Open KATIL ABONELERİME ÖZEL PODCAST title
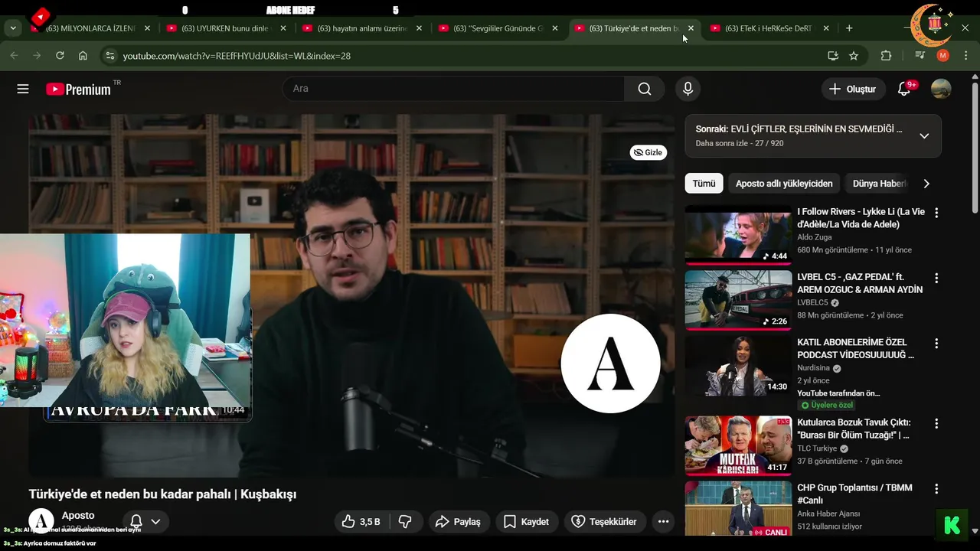Viewport: 980px width, 551px height. click(856, 349)
